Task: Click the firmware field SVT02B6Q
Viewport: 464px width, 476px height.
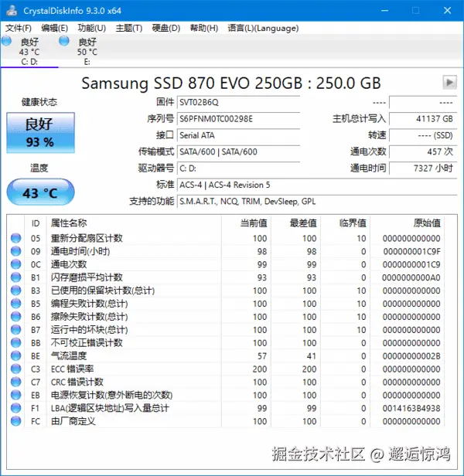Action: click(x=238, y=102)
